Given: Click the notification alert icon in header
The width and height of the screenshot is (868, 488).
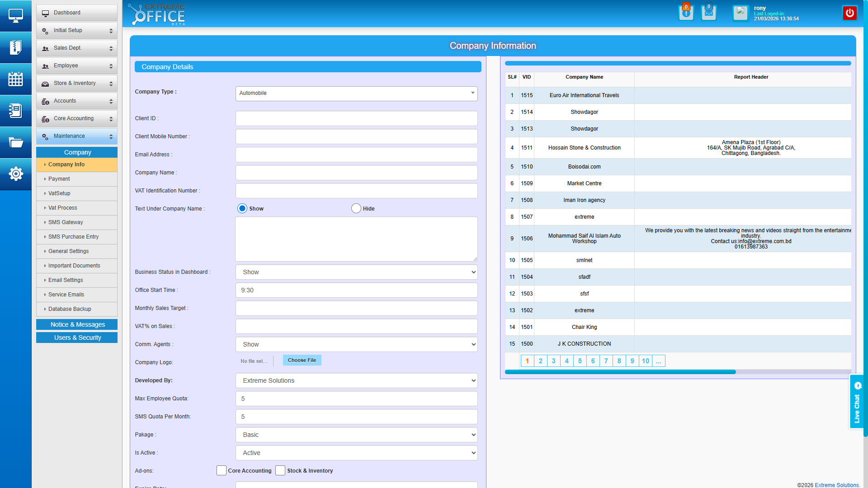Looking at the screenshot, I should [x=686, y=13].
